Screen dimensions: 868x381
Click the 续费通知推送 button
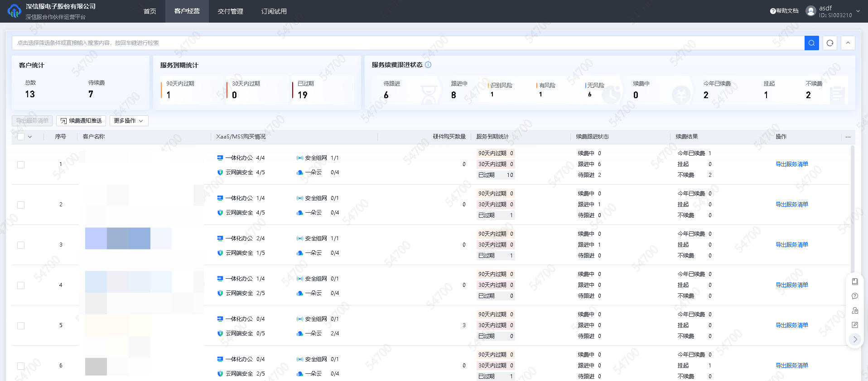(81, 121)
